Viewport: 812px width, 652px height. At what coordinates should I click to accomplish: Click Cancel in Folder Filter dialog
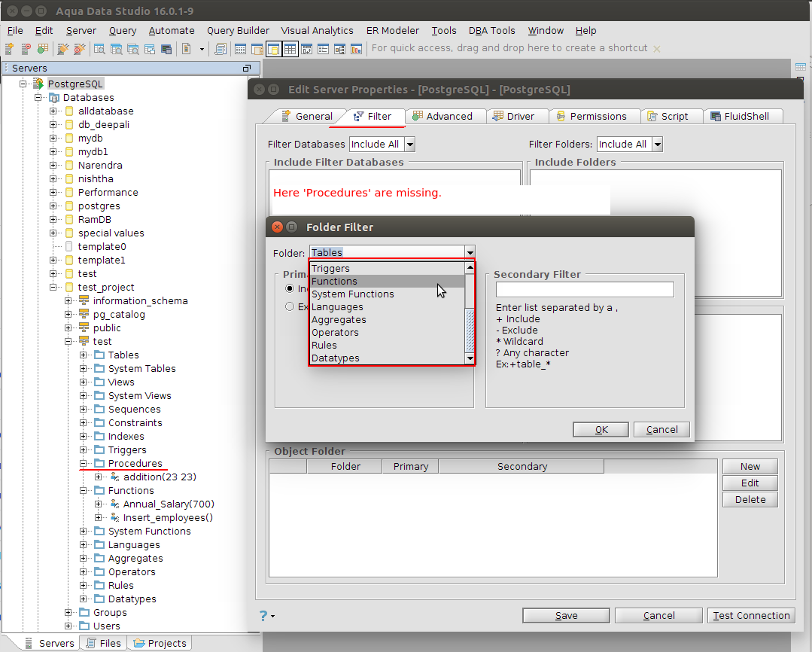[x=661, y=430]
